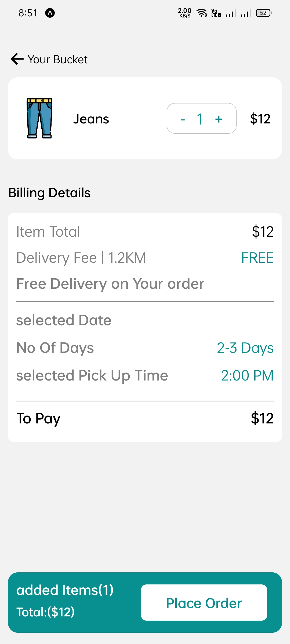Image resolution: width=290 pixels, height=644 pixels.
Task: Tap the 2:00 PM pickup time
Action: (x=247, y=375)
